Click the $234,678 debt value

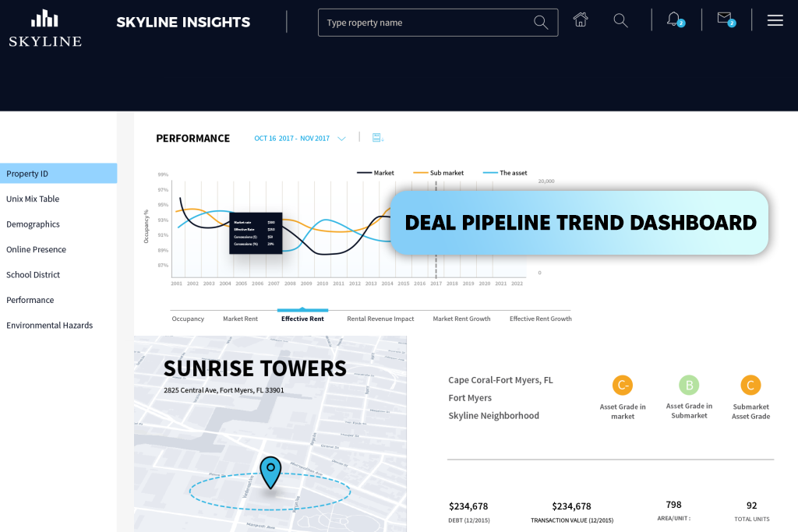coord(468,506)
